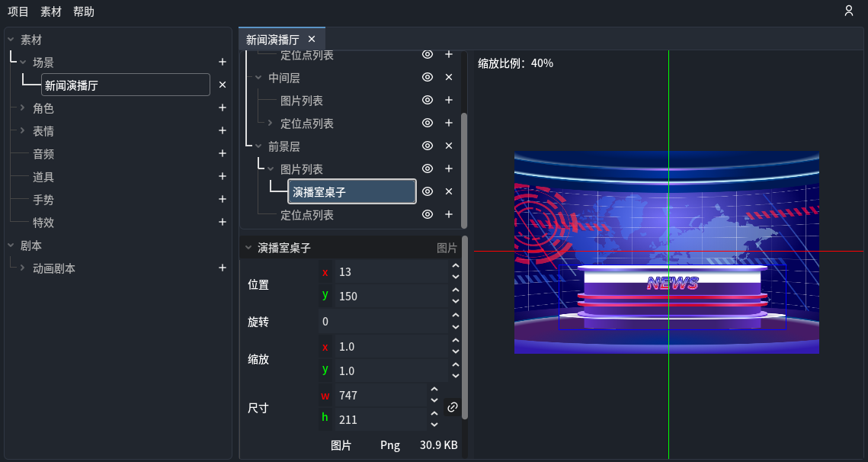The image size is (868, 462).
Task: Hide the 前景层 layer with its eye icon
Action: tap(427, 146)
